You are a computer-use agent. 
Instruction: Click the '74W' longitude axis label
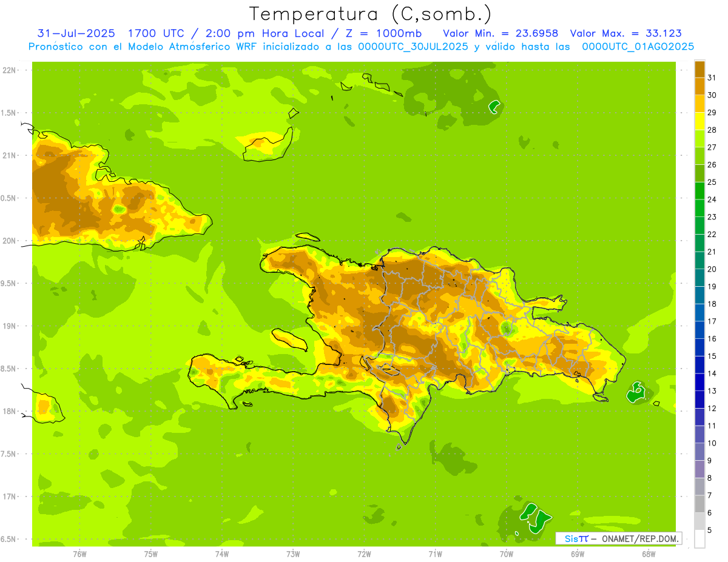[222, 554]
